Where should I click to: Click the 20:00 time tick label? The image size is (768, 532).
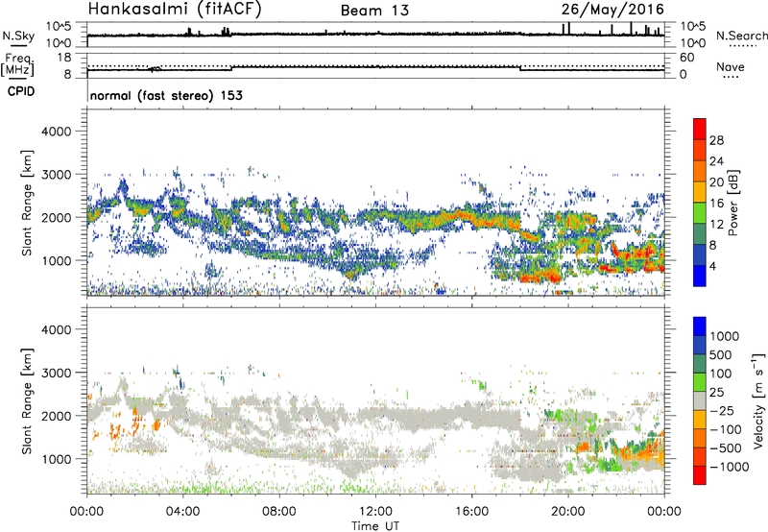(x=568, y=512)
